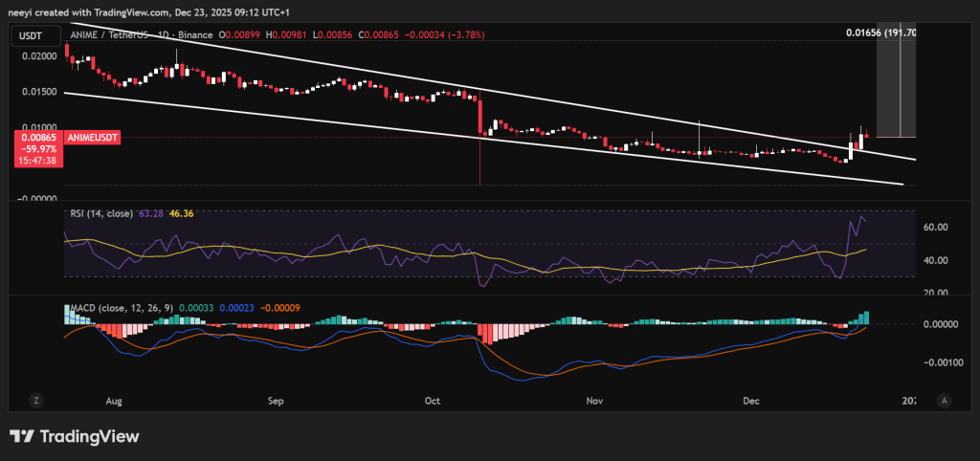The height and width of the screenshot is (461, 980).
Task: Toggle auto-scale A button at bottom right
Action: (945, 400)
